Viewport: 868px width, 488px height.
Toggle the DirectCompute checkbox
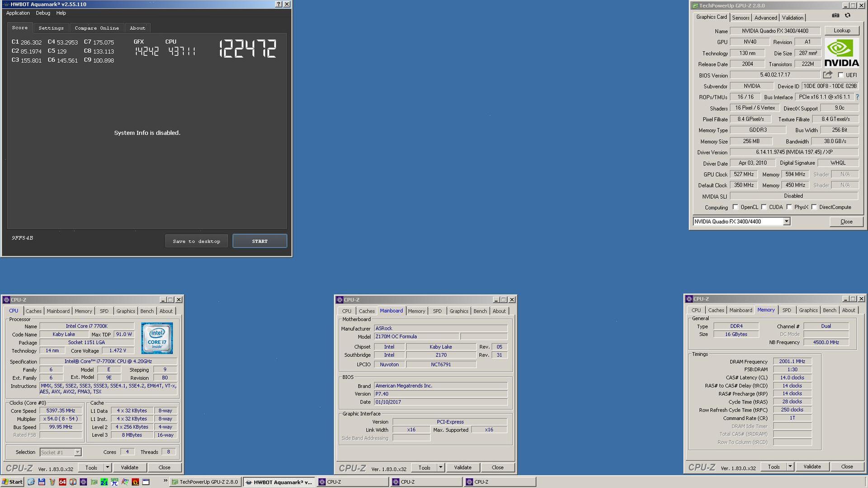click(x=814, y=207)
